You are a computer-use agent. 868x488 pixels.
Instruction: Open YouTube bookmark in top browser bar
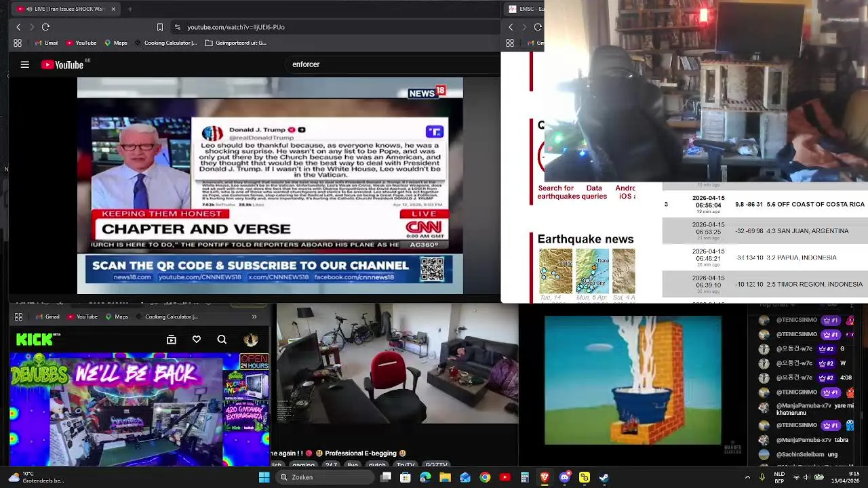click(x=81, y=43)
